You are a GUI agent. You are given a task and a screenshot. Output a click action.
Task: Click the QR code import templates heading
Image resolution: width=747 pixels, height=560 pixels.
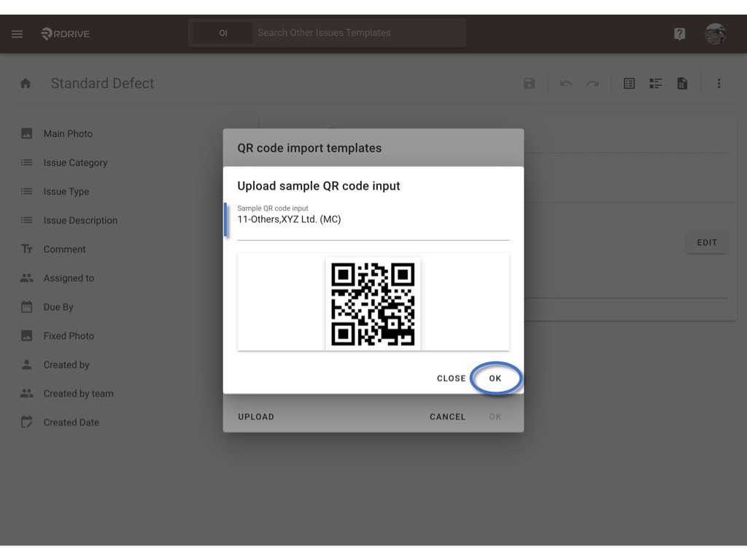click(309, 148)
